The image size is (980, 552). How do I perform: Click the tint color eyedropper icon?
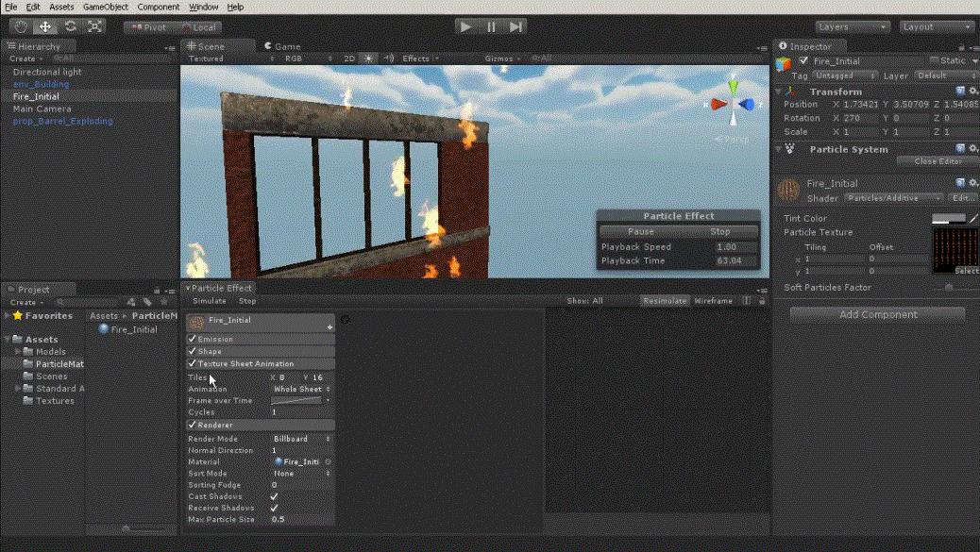tap(973, 219)
